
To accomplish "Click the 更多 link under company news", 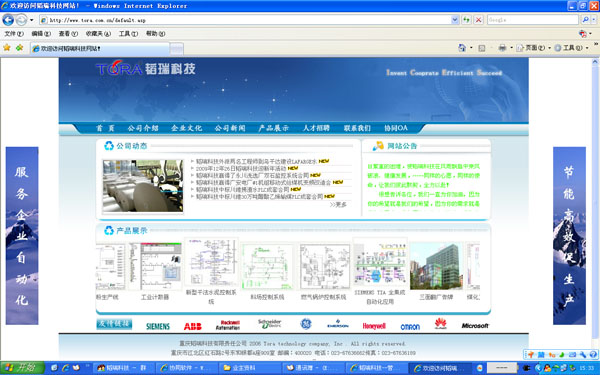I will [338, 205].
